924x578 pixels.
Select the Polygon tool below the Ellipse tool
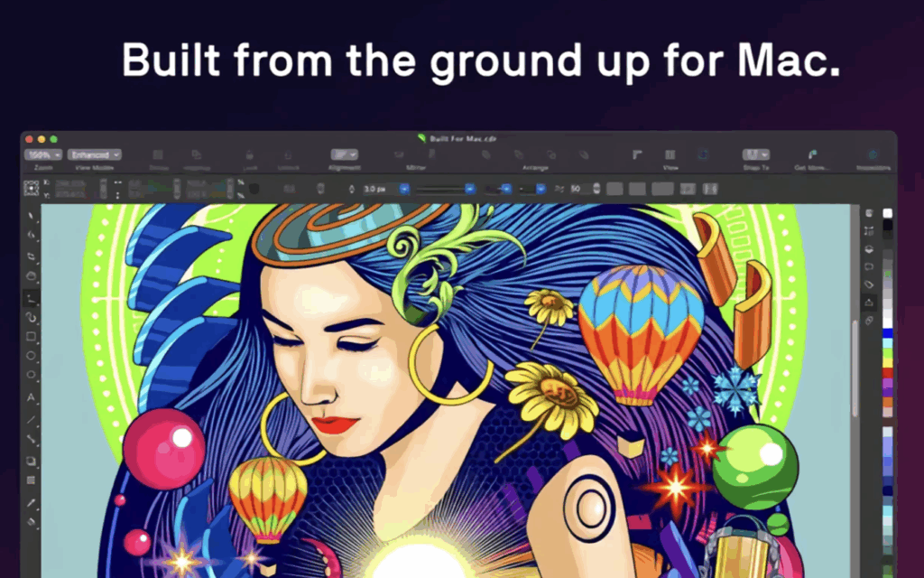pos(31,375)
